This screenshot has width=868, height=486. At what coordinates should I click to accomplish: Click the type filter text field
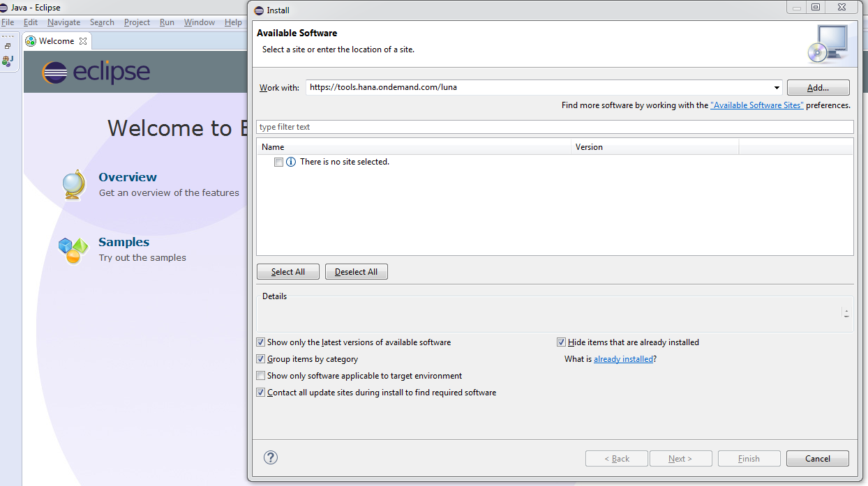point(555,127)
